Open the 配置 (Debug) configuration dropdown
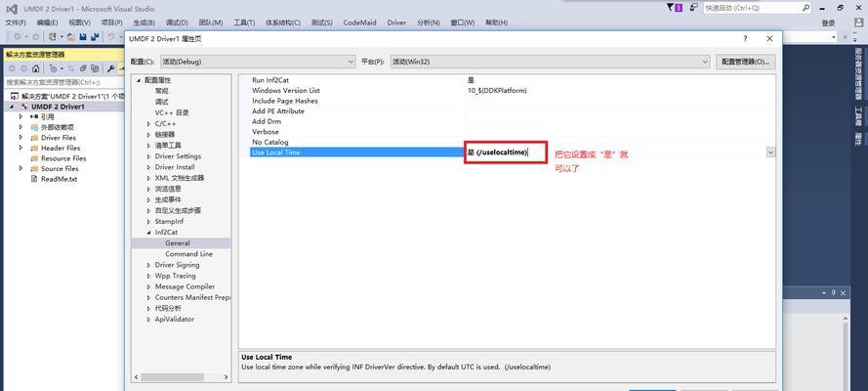Viewport: 868px width, 391px height. click(x=258, y=62)
